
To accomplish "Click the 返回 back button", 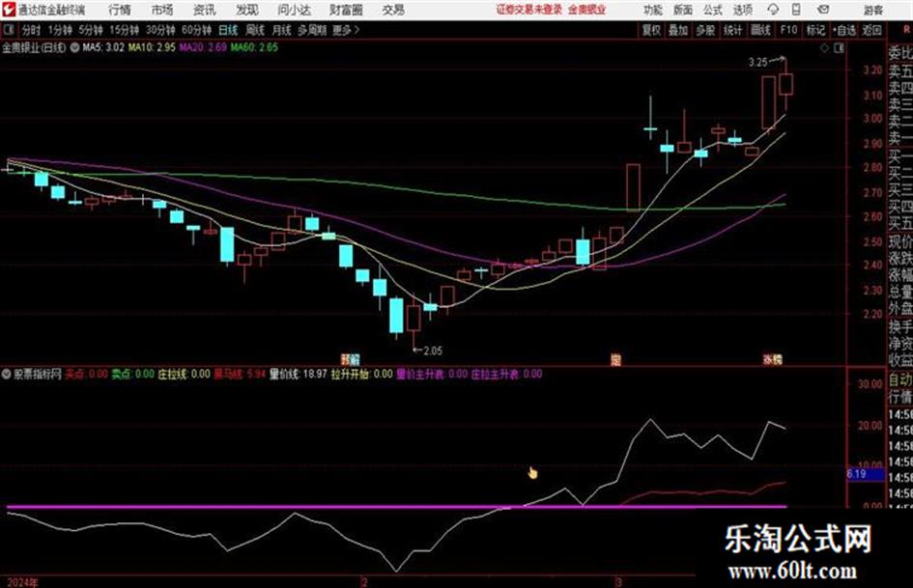I will click(871, 30).
